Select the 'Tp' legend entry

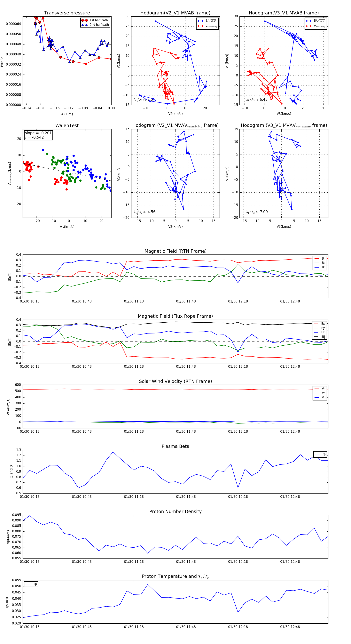coord(31,584)
